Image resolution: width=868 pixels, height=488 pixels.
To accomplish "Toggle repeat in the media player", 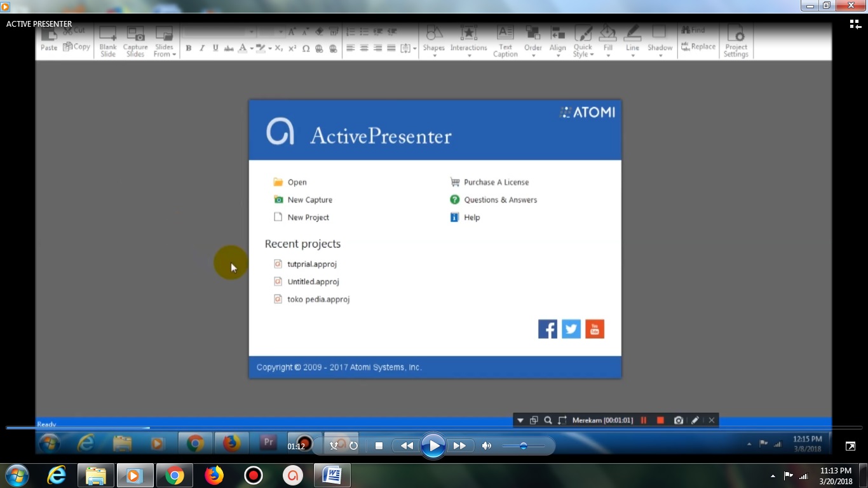I will tap(354, 446).
